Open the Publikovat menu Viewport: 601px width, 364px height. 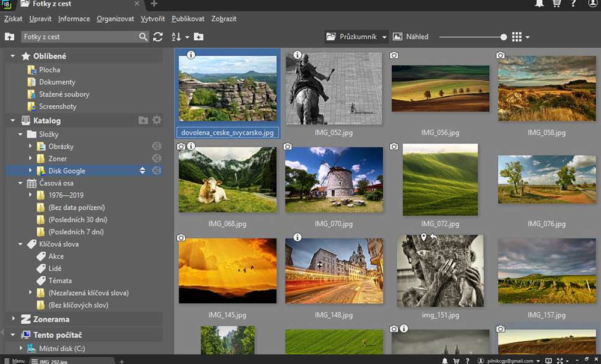[x=188, y=19]
